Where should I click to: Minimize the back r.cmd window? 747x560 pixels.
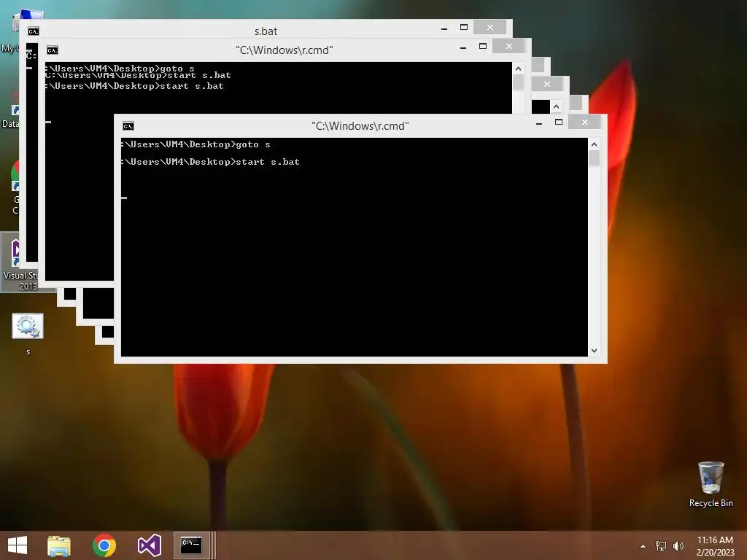click(x=463, y=47)
